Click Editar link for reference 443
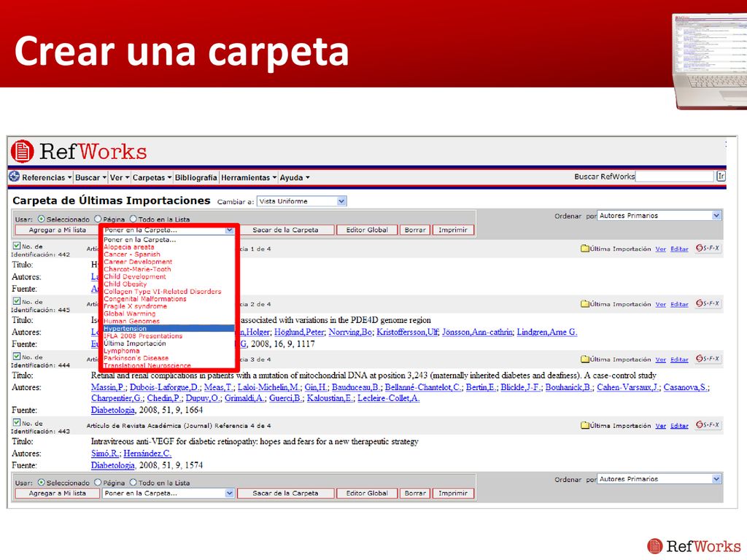The height and width of the screenshot is (560, 747). pos(679,426)
